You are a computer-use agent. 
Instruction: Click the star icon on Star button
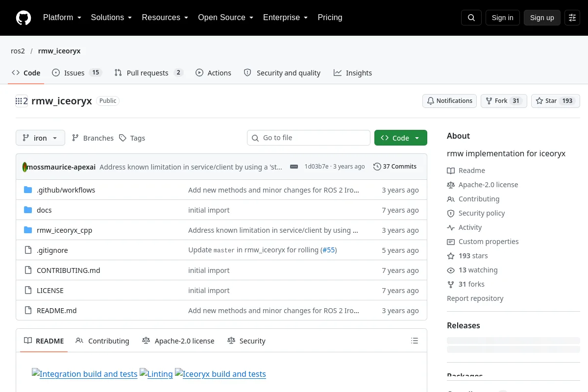(539, 101)
